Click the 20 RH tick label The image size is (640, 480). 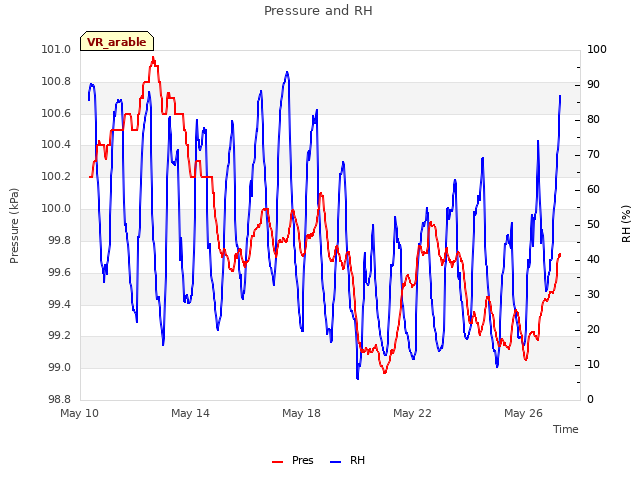pos(593,330)
